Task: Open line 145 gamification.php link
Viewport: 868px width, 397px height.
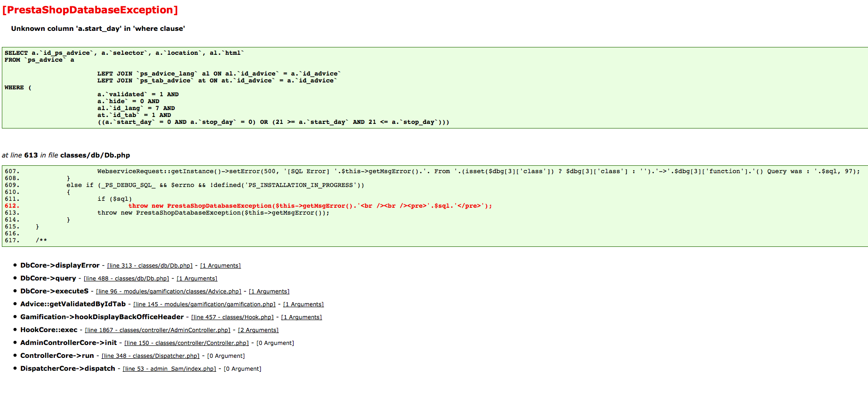Action: click(204, 304)
